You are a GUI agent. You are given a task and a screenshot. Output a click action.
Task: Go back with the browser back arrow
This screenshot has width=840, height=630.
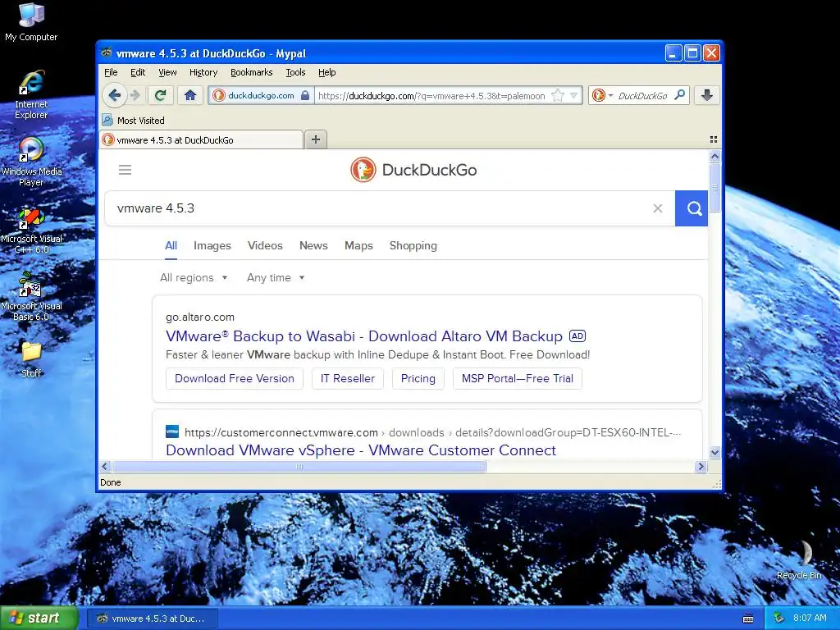114,95
